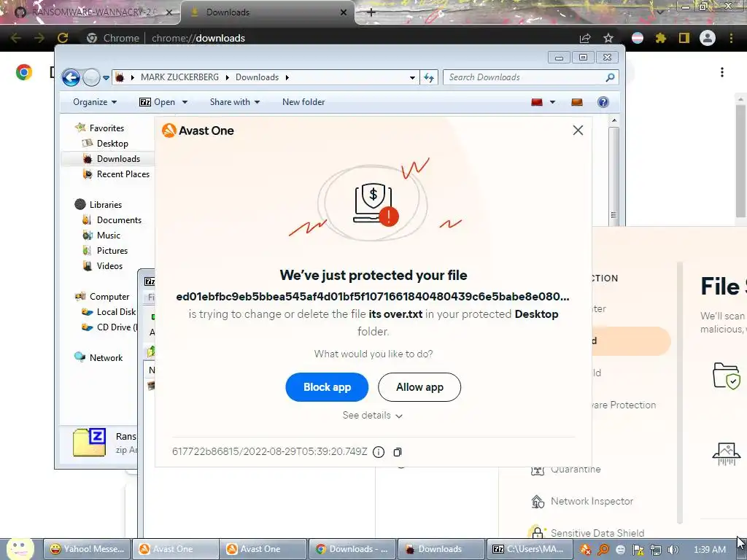The image size is (747, 560).
Task: Click Open with 7z in toolbar
Action: coord(157,102)
